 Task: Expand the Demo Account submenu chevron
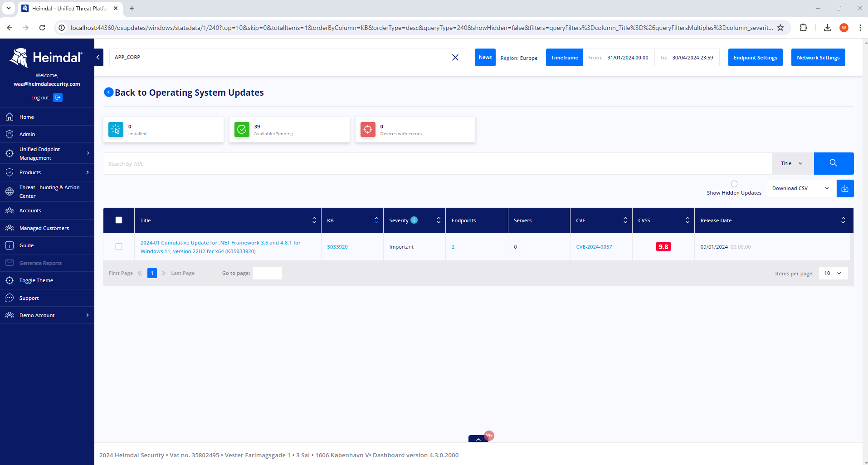[x=88, y=315]
